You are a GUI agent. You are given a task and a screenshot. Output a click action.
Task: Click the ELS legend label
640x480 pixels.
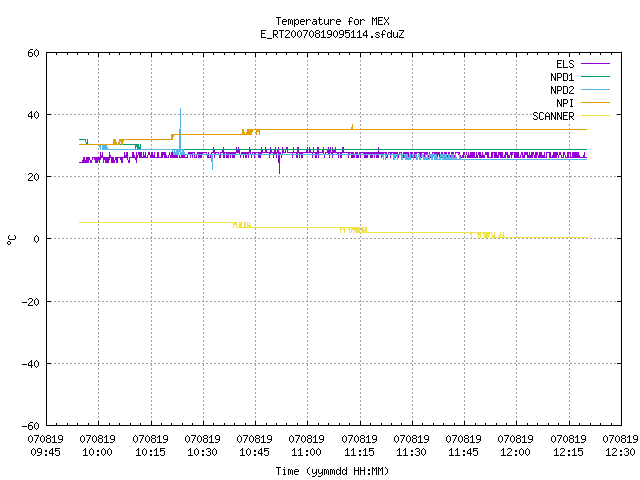tap(565, 64)
